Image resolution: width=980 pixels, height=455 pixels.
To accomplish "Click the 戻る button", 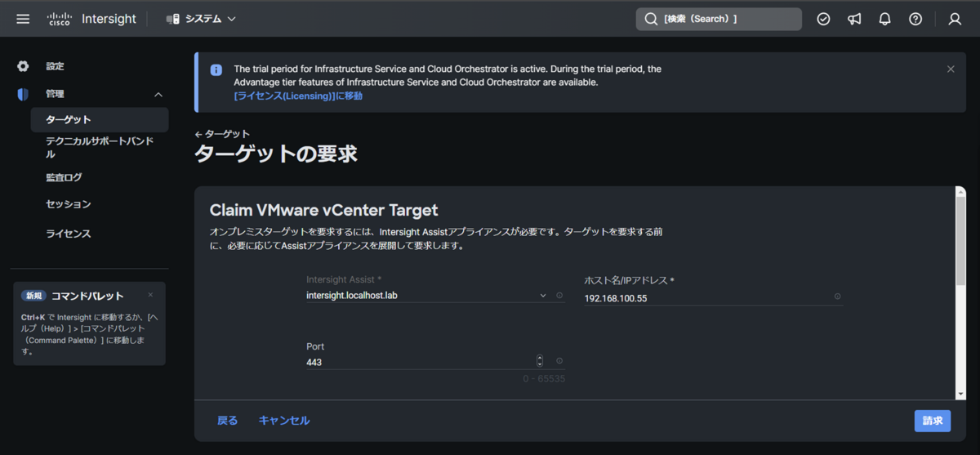I will (x=228, y=421).
